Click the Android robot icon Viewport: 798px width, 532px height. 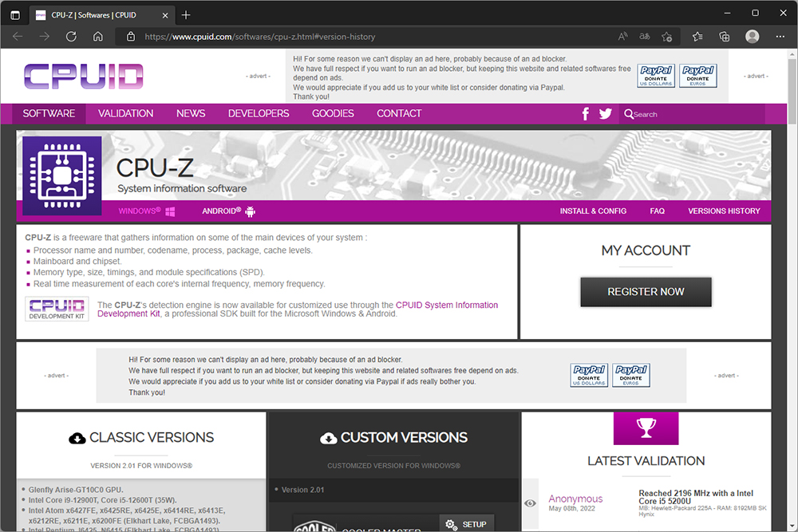pos(250,211)
